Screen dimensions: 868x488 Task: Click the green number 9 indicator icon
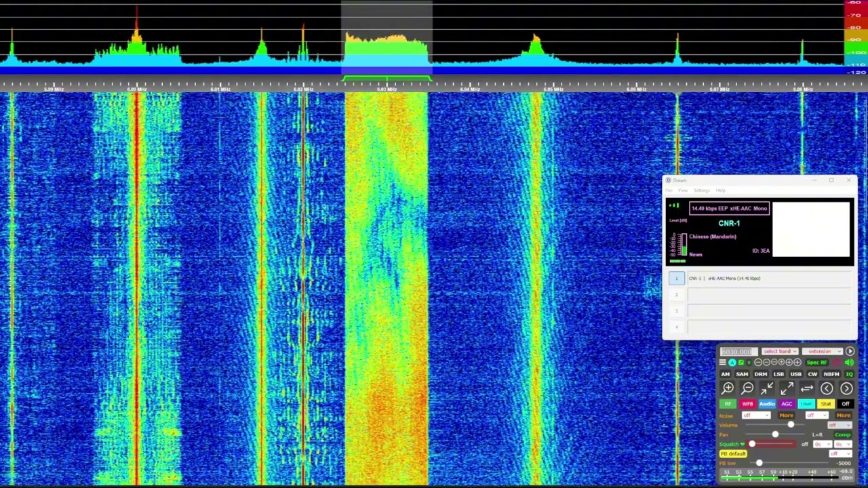tap(749, 363)
